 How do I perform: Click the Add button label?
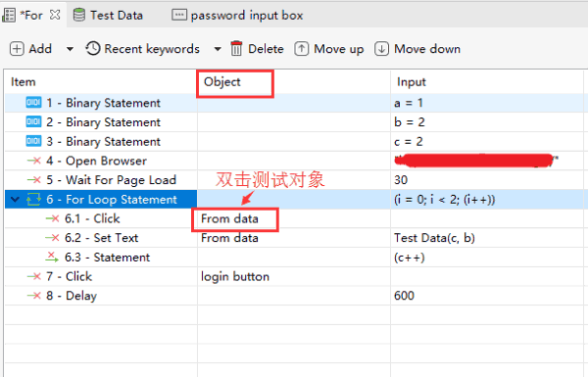point(40,49)
